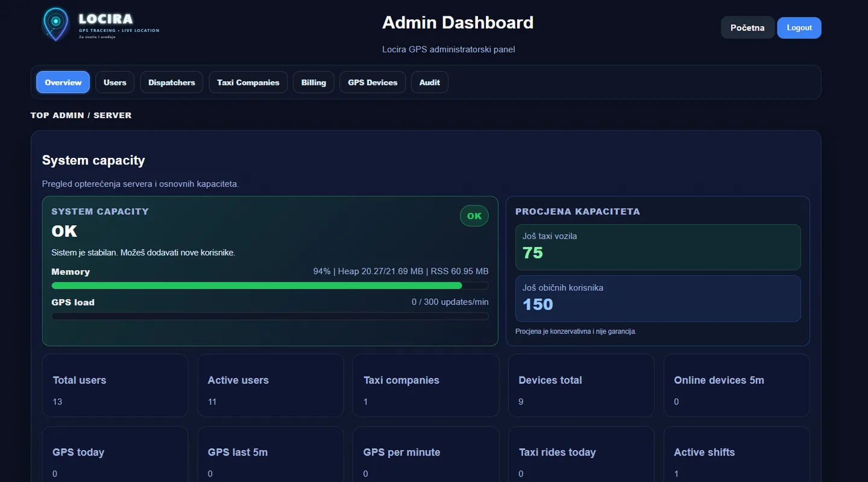Click the TOP ADMIN / SERVER label
The height and width of the screenshot is (482, 868).
(x=81, y=115)
